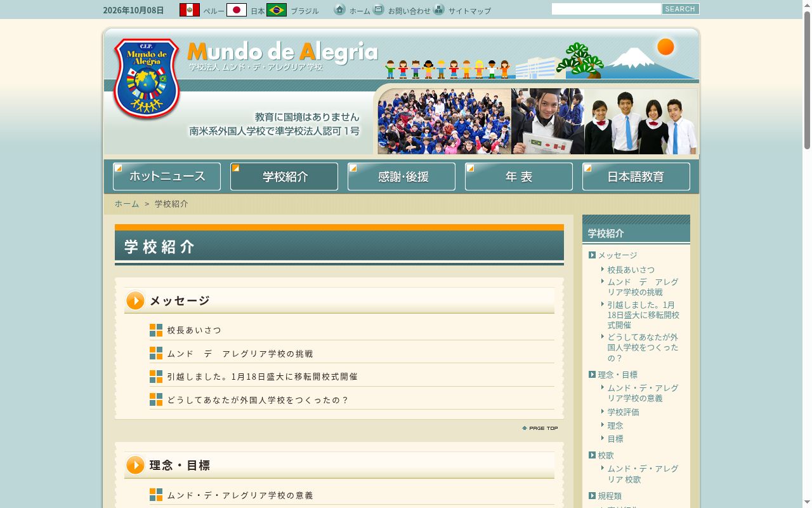Image resolution: width=812 pixels, height=508 pixels.
Task: Click the orange arrow icon beside 理念・目標 heading
Action: click(x=135, y=465)
